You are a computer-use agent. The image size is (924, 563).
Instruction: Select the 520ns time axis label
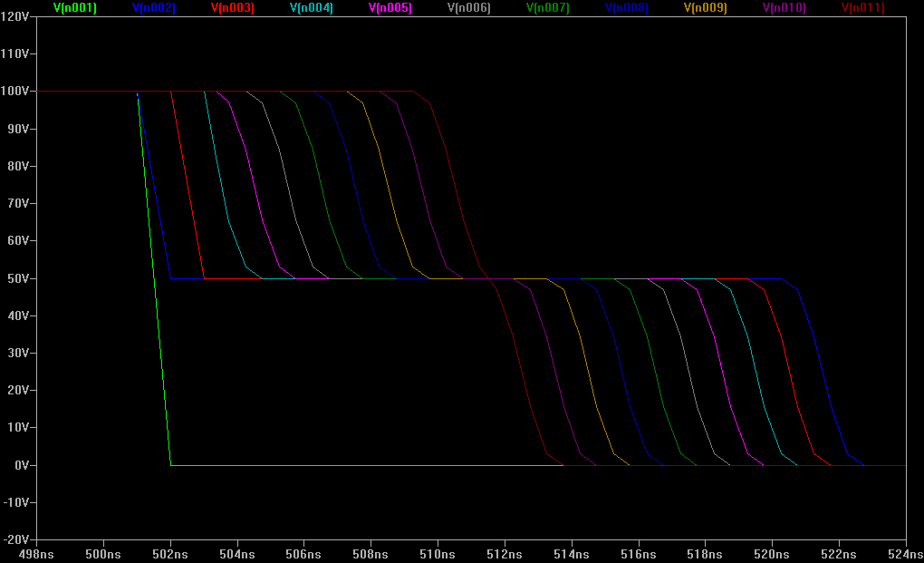[772, 554]
